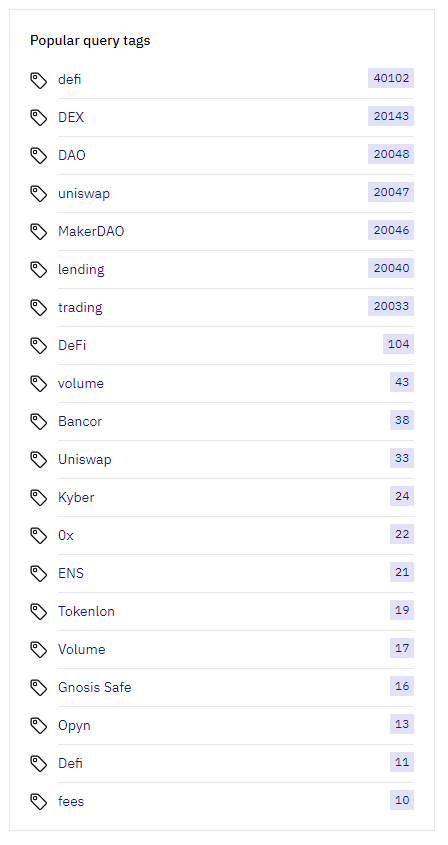Select the trading tag link
The height and width of the screenshot is (845, 448).
[x=80, y=308]
